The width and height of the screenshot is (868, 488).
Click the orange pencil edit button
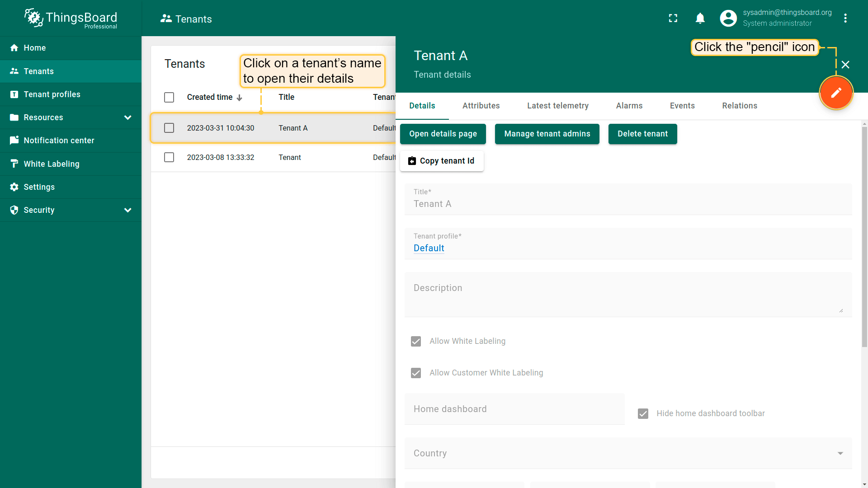(836, 93)
